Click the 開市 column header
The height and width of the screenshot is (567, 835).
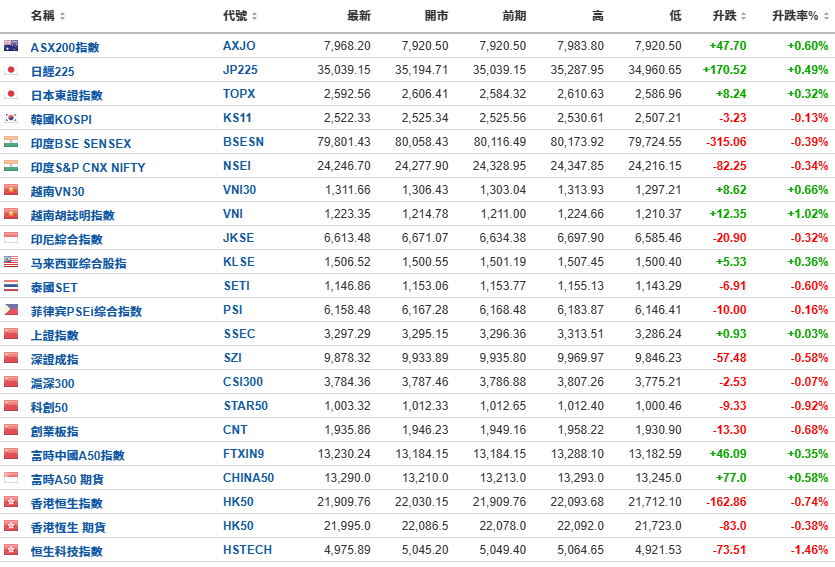(x=437, y=16)
